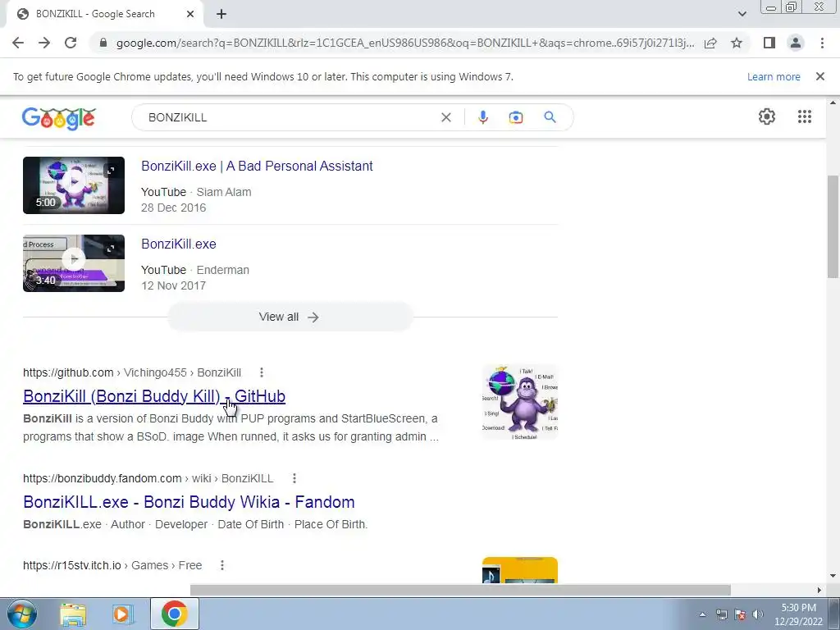Submit search with magnifier icon
The image size is (840, 630).
click(550, 116)
